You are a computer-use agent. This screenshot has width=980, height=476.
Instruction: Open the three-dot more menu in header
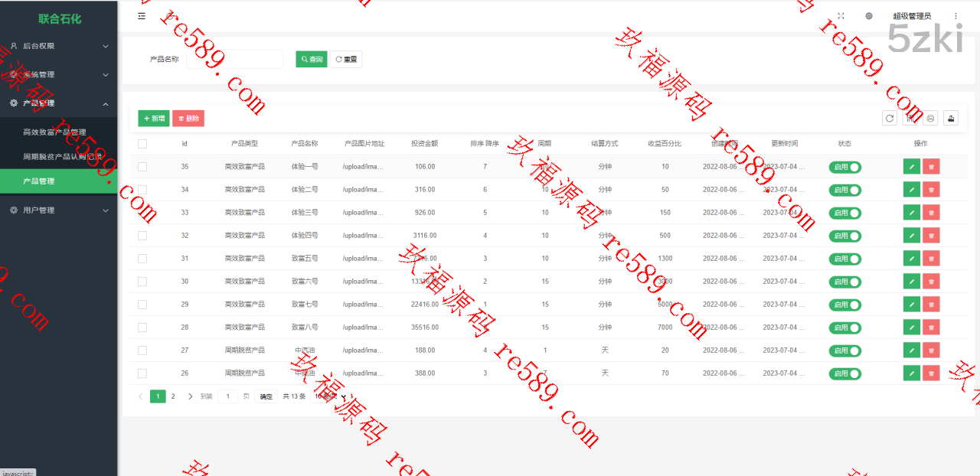(955, 16)
